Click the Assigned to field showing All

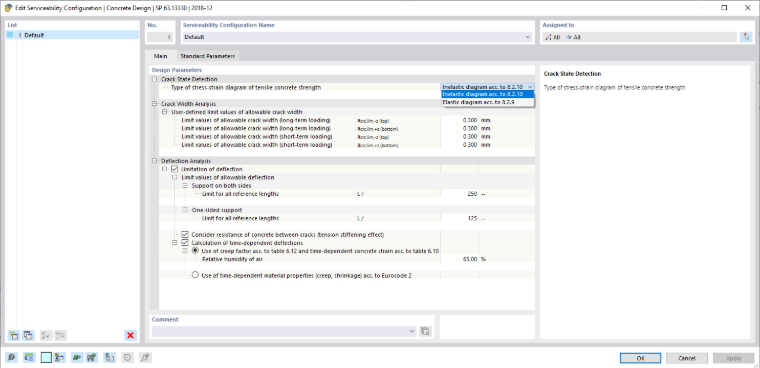(639, 37)
